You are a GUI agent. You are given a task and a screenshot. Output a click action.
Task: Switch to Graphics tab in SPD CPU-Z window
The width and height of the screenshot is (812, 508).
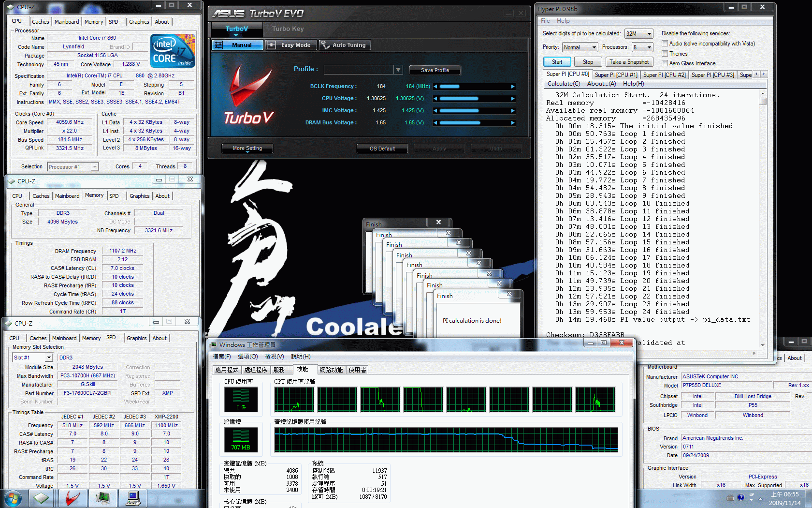click(x=137, y=338)
